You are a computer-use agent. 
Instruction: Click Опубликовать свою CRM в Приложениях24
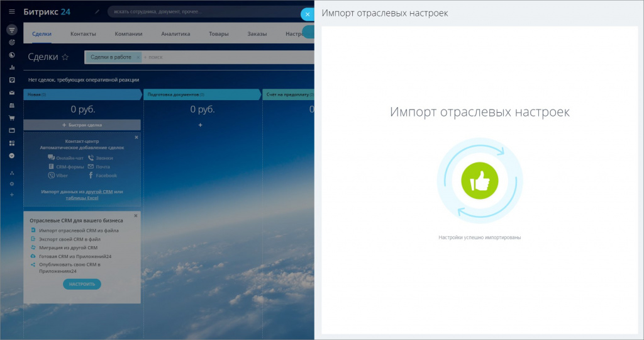[70, 268]
